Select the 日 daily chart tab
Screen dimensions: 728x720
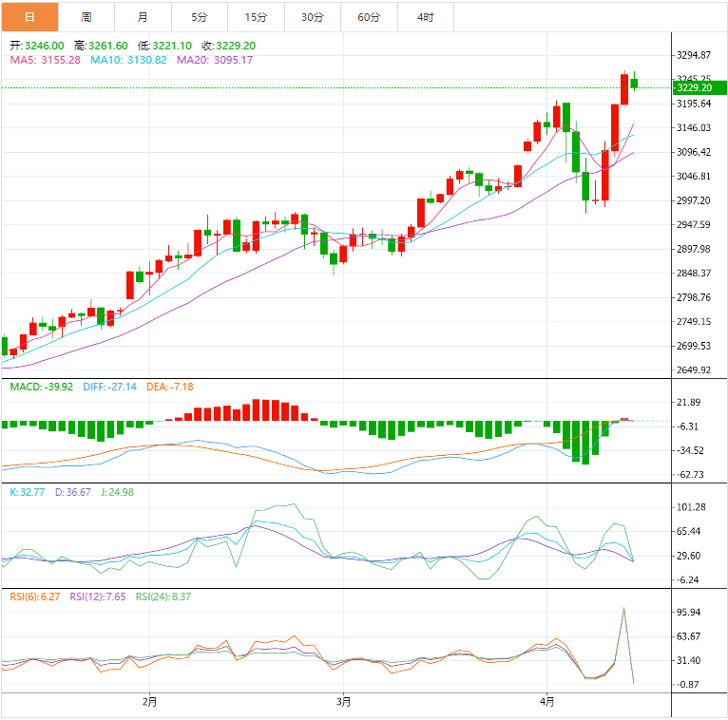coord(29,17)
